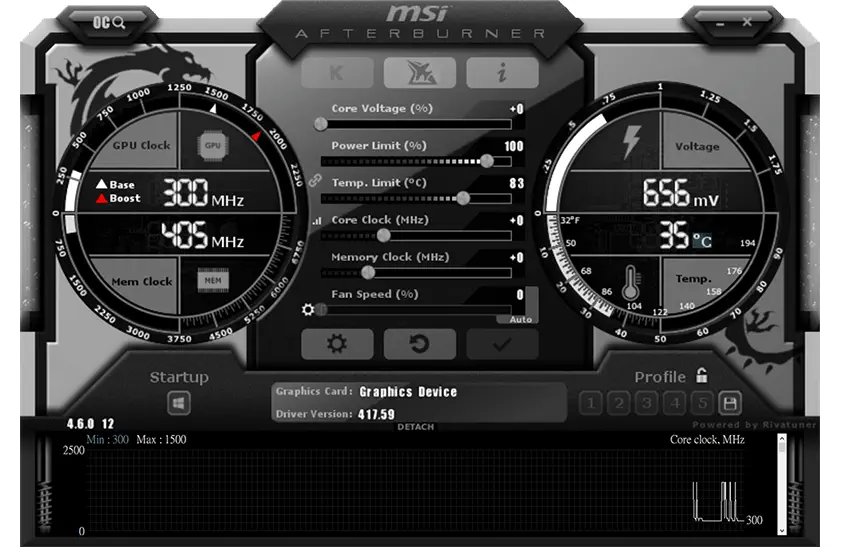
Task: Click the Core clock, MHz graph area
Action: click(x=416, y=489)
